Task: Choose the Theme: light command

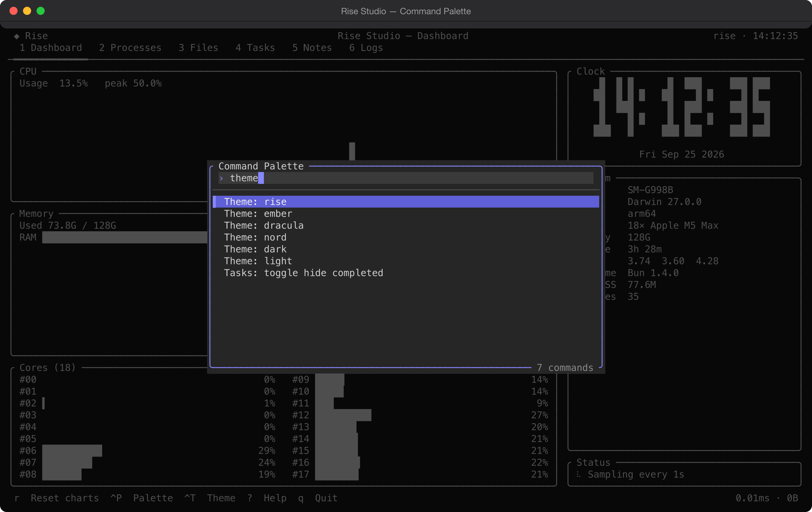Action: pyautogui.click(x=406, y=261)
